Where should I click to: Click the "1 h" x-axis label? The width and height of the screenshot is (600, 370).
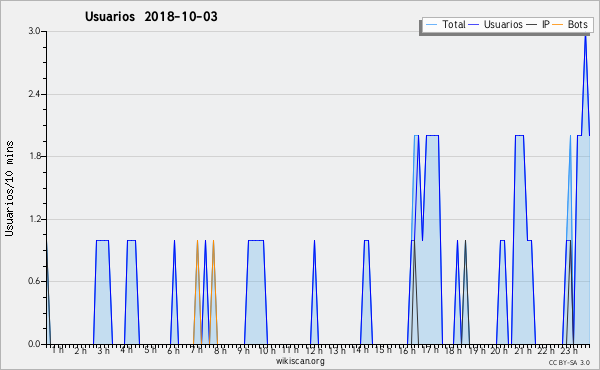pos(58,350)
